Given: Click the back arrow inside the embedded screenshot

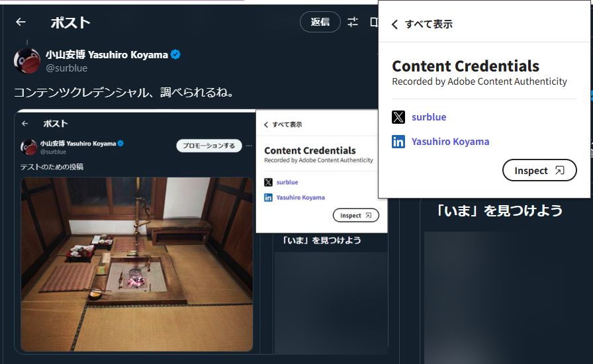Looking at the screenshot, I should 25,124.
